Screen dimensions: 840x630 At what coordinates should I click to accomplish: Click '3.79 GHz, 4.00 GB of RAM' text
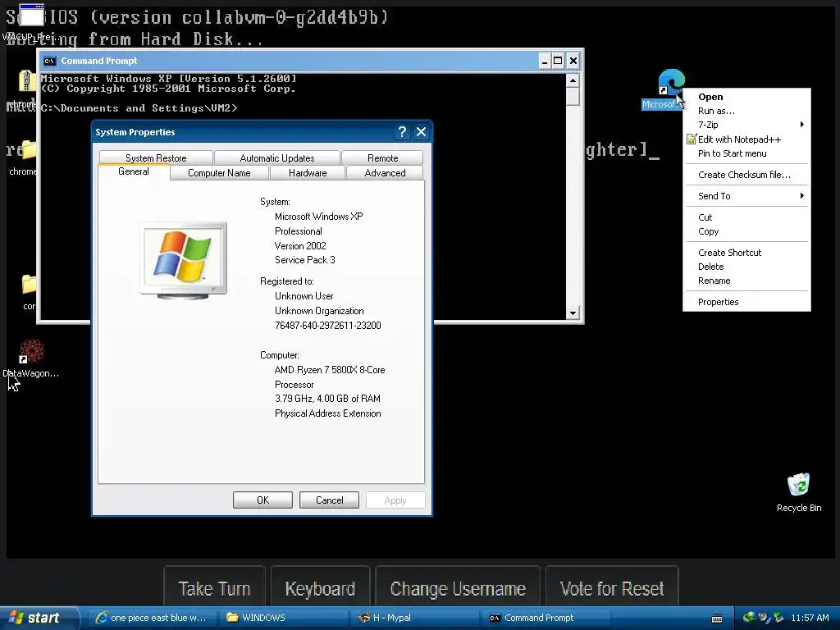coord(327,399)
